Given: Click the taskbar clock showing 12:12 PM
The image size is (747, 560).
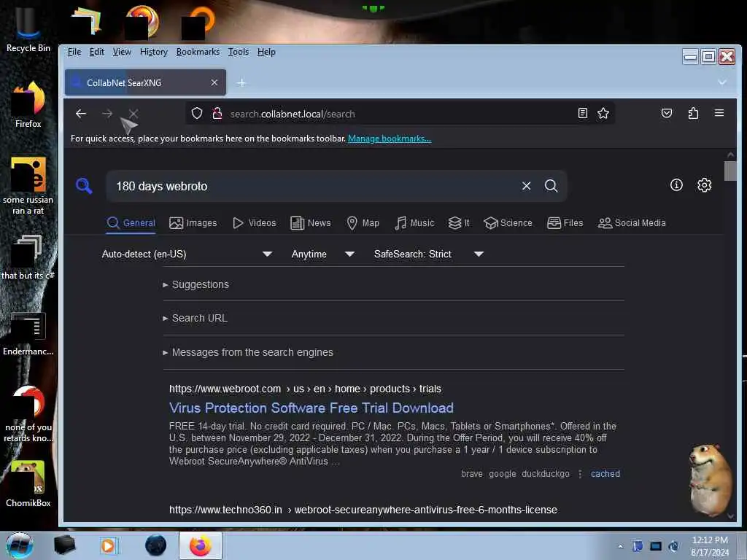Looking at the screenshot, I should tap(709, 545).
